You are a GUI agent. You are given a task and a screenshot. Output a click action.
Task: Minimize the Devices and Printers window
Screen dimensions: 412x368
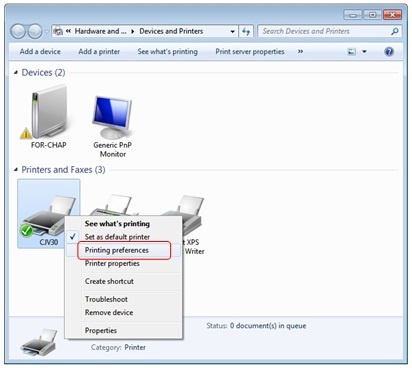point(353,15)
